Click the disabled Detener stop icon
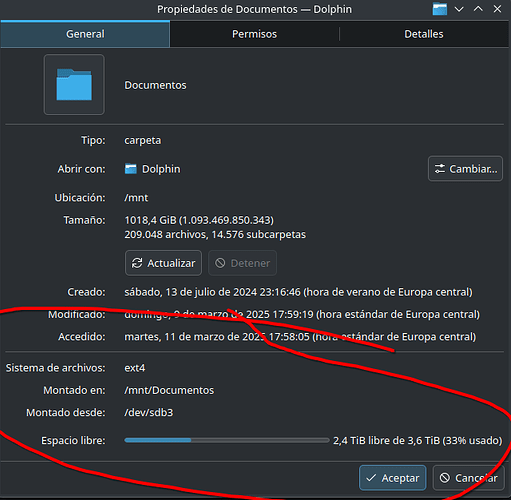The image size is (511, 500). [x=220, y=263]
